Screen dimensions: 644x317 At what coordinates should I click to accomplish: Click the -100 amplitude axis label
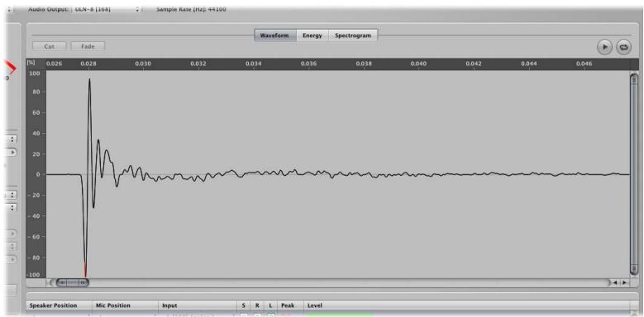coord(34,274)
